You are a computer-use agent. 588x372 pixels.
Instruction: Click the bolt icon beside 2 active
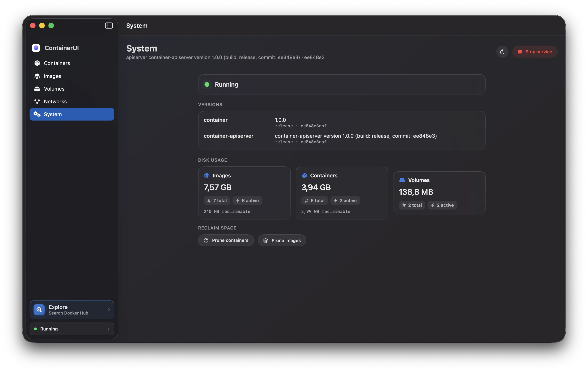coord(433,205)
